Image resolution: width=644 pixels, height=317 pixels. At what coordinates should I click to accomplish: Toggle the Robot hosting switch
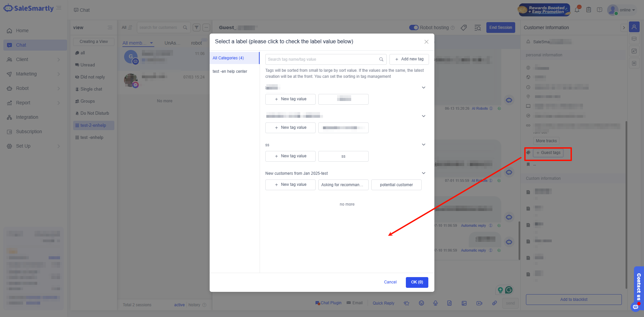pos(414,28)
